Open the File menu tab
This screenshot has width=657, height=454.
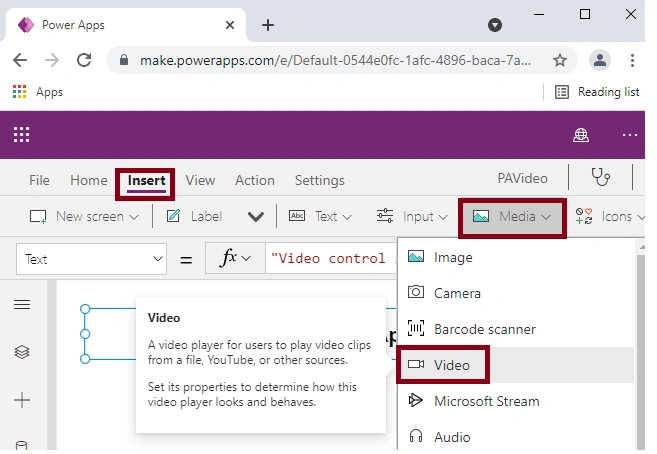click(39, 180)
